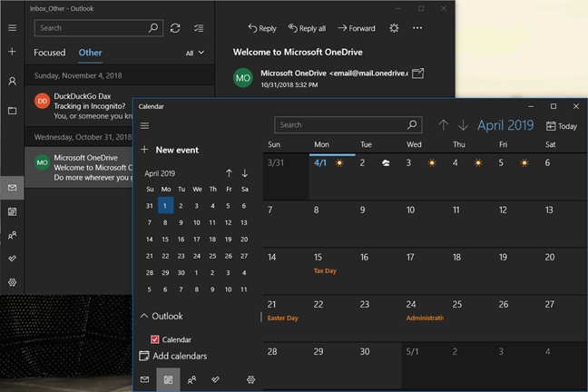The image size is (588, 392).
Task: Click the new mail plus icon in Outlook
Action: click(12, 52)
